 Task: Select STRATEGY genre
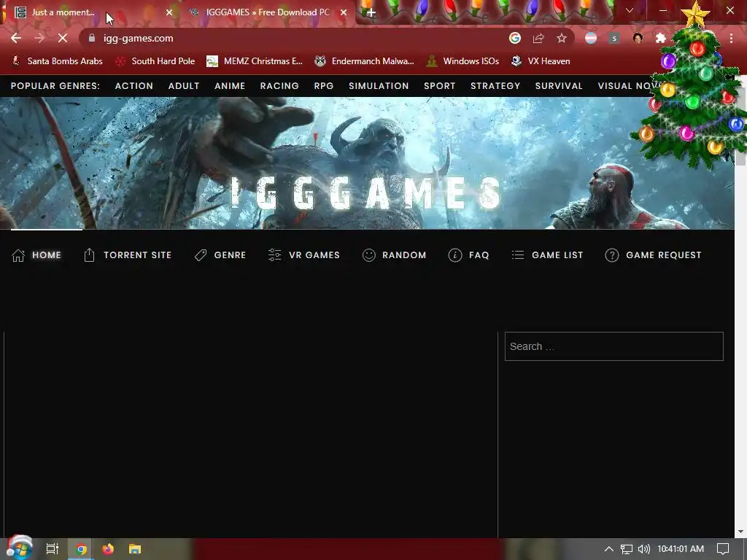(495, 86)
